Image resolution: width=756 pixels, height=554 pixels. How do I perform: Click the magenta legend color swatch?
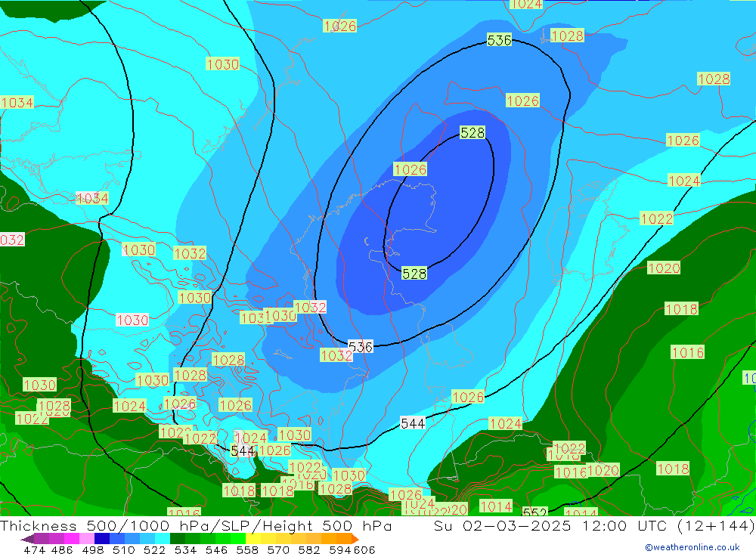(x=70, y=539)
